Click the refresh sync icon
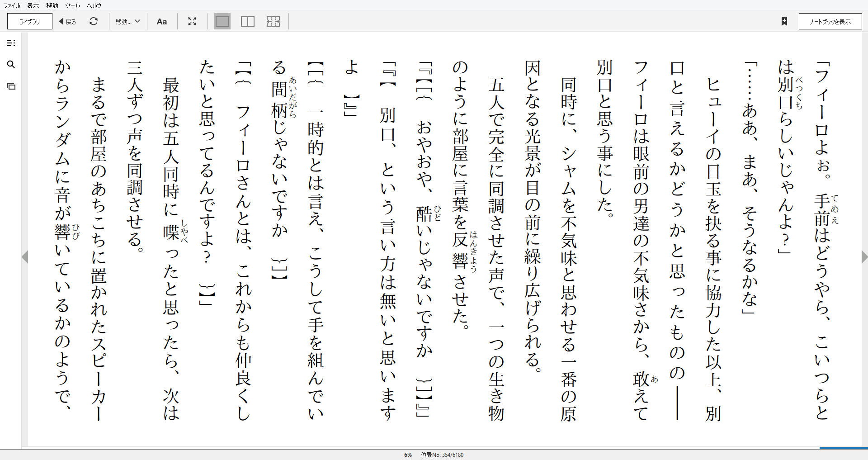The height and width of the screenshot is (460, 868). click(94, 21)
